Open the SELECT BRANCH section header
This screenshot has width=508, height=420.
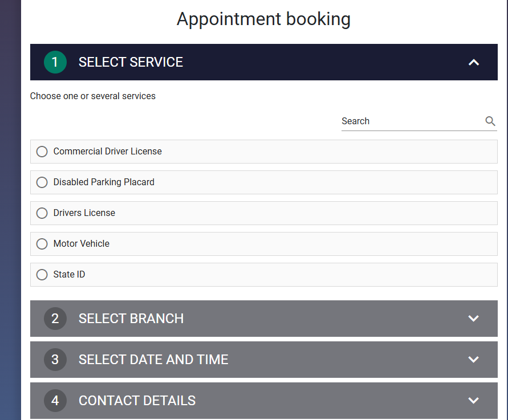(x=264, y=319)
